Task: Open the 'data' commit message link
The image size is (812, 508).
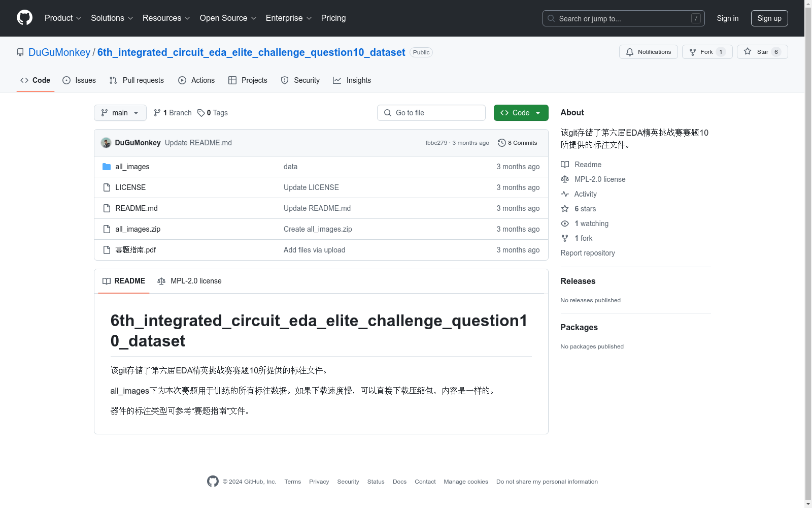Action: click(290, 167)
